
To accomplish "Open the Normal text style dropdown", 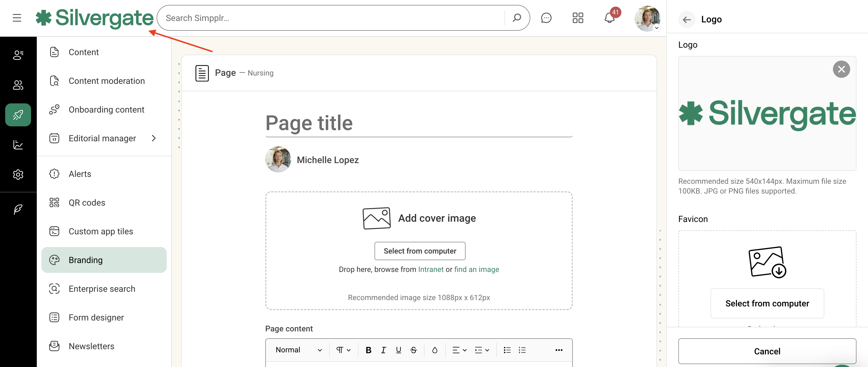I will click(x=298, y=350).
